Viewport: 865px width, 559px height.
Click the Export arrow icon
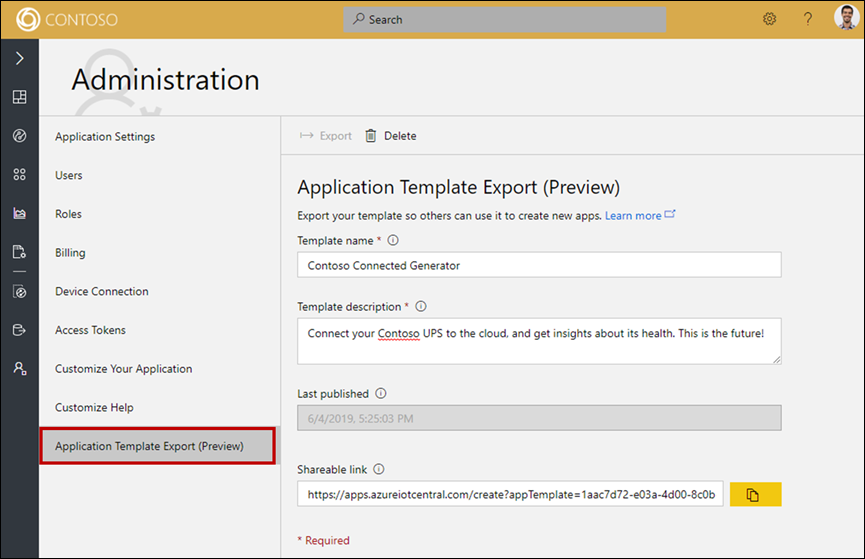307,136
